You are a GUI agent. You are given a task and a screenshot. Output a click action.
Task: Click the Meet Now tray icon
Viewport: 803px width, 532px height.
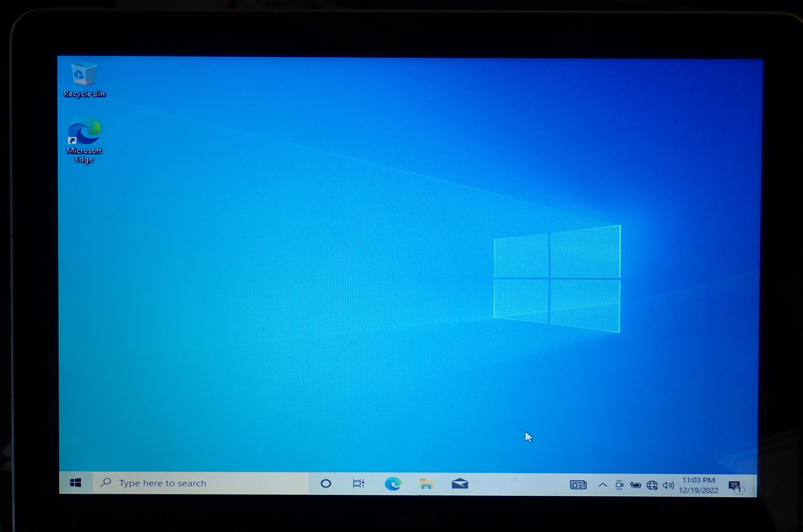pos(619,485)
